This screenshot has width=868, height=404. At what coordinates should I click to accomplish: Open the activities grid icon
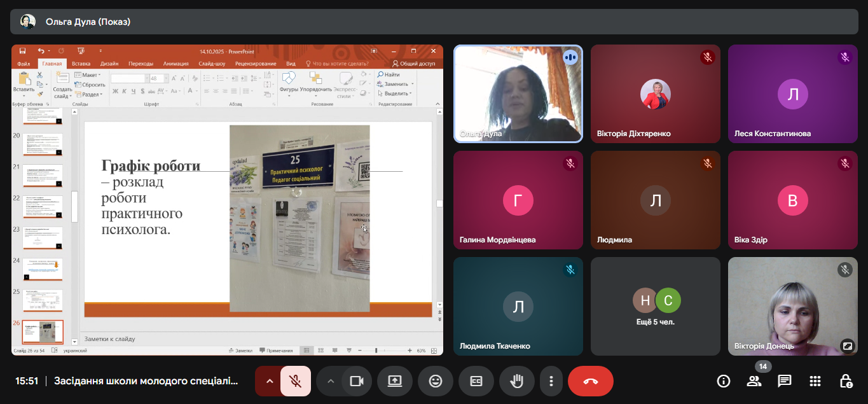point(815,381)
